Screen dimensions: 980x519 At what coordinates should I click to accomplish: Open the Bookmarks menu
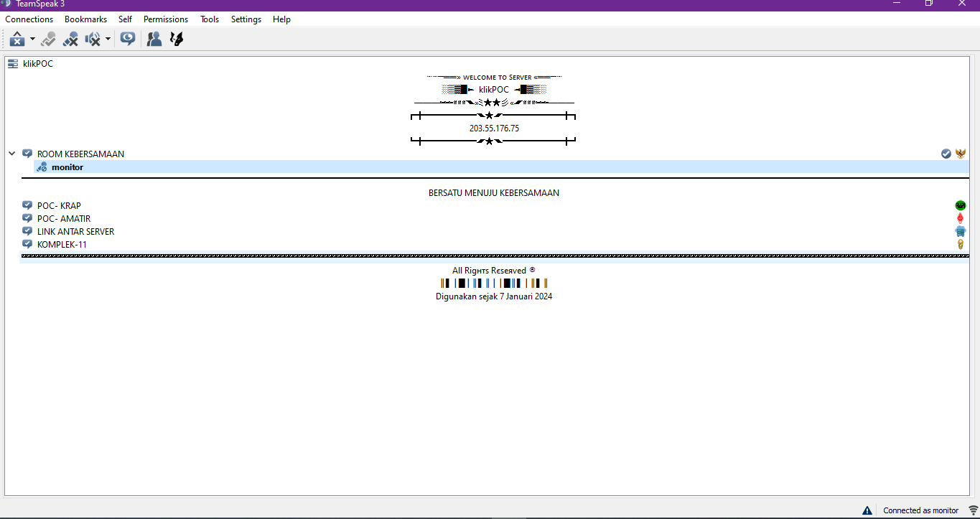pyautogui.click(x=85, y=19)
